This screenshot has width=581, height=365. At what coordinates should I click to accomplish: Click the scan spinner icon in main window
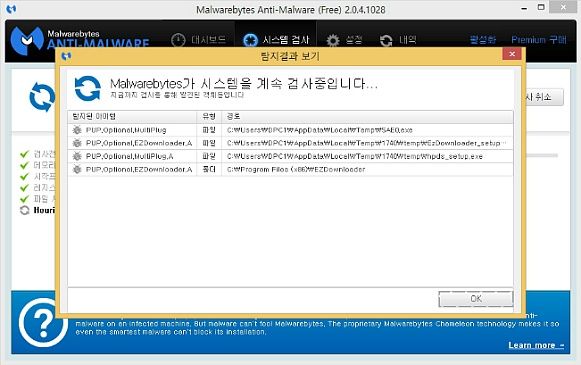(42, 97)
